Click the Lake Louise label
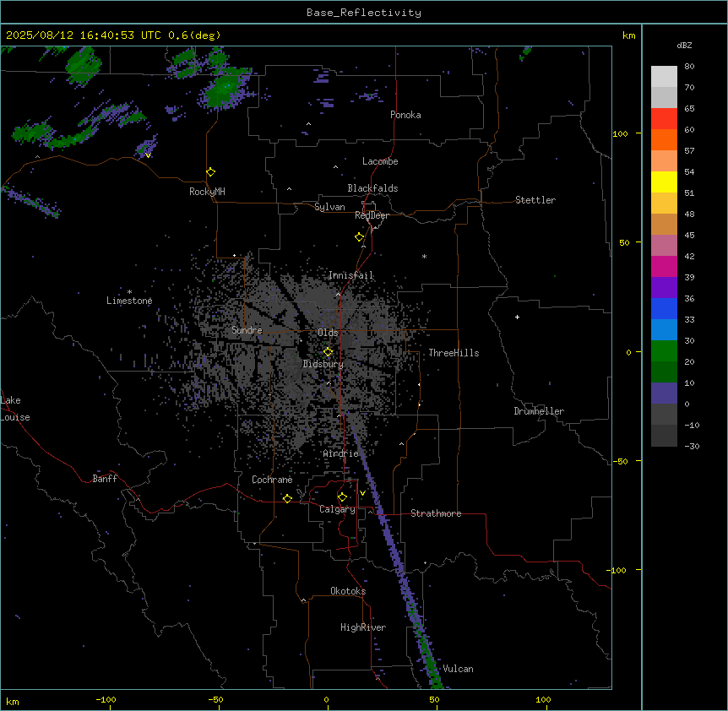 coord(15,409)
